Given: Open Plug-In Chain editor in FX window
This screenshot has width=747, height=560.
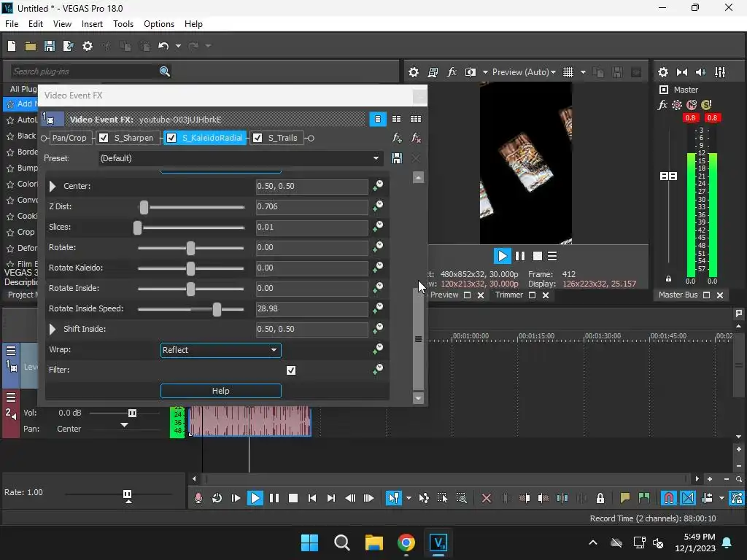Looking at the screenshot, I should click(x=396, y=138).
